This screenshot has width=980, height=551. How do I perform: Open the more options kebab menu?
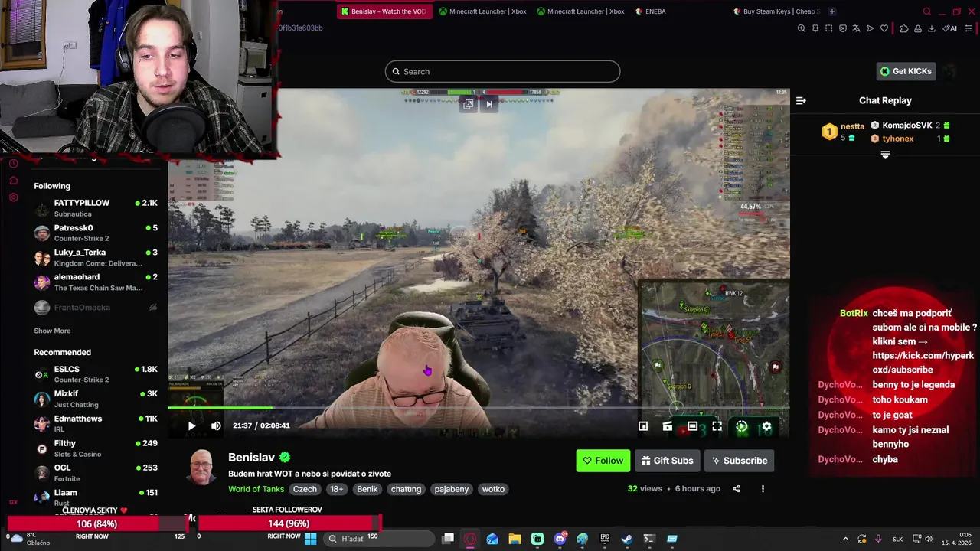[763, 488]
